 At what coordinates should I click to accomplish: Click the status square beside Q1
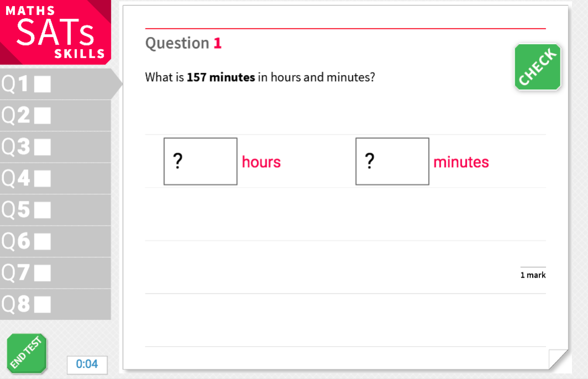pyautogui.click(x=43, y=84)
